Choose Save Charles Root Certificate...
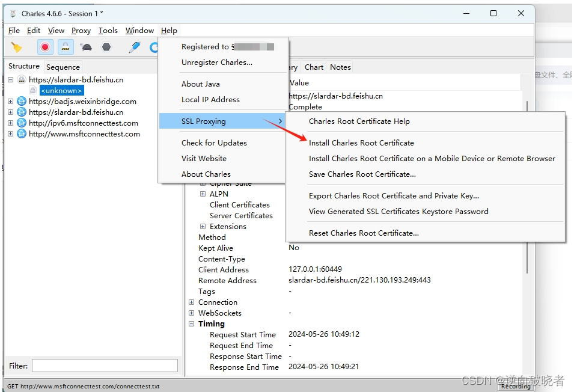 (426, 174)
